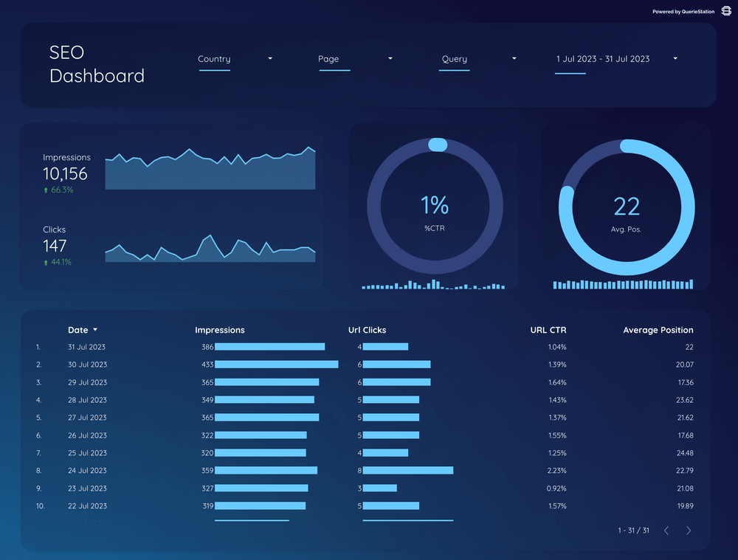Sort table by Url Clicks header
Viewport: 738px width, 560px height.
(x=367, y=331)
